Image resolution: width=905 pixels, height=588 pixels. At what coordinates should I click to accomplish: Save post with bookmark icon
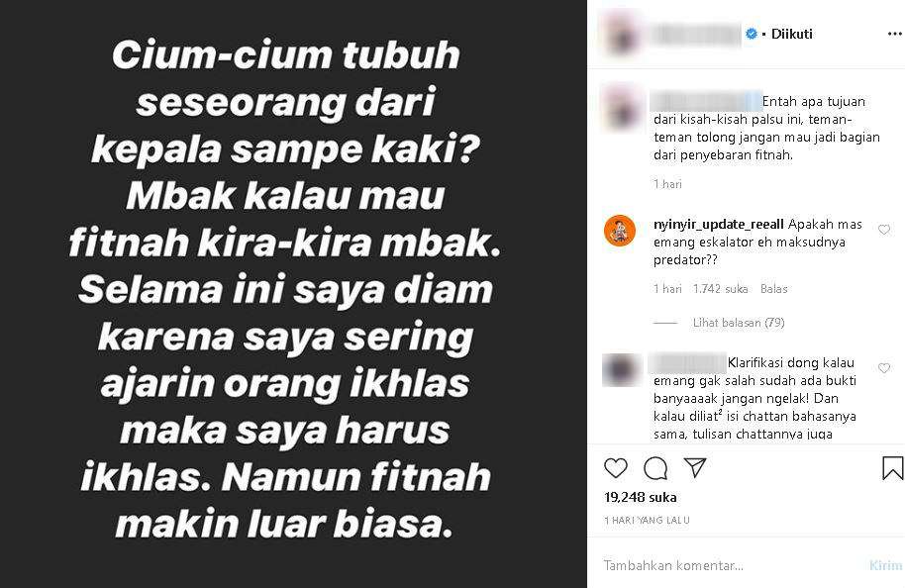[x=892, y=468]
